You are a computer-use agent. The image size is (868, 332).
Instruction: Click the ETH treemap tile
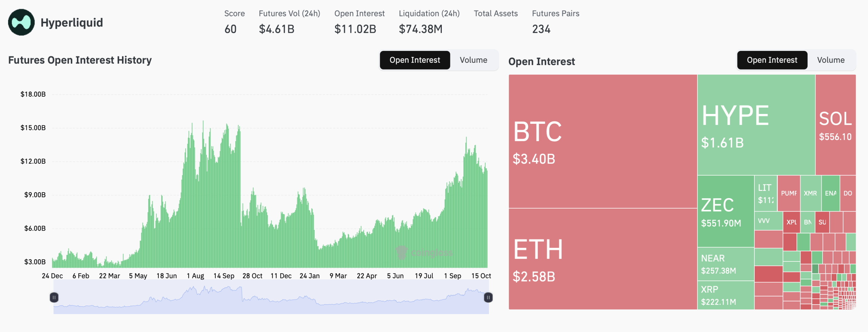[x=603, y=259]
